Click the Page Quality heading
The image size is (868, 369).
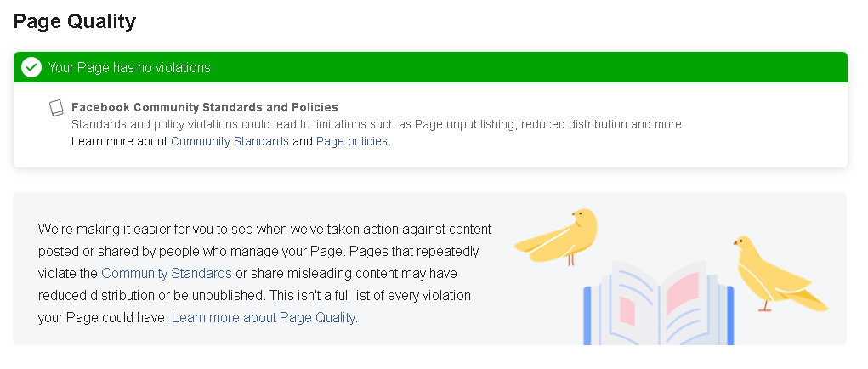(75, 21)
